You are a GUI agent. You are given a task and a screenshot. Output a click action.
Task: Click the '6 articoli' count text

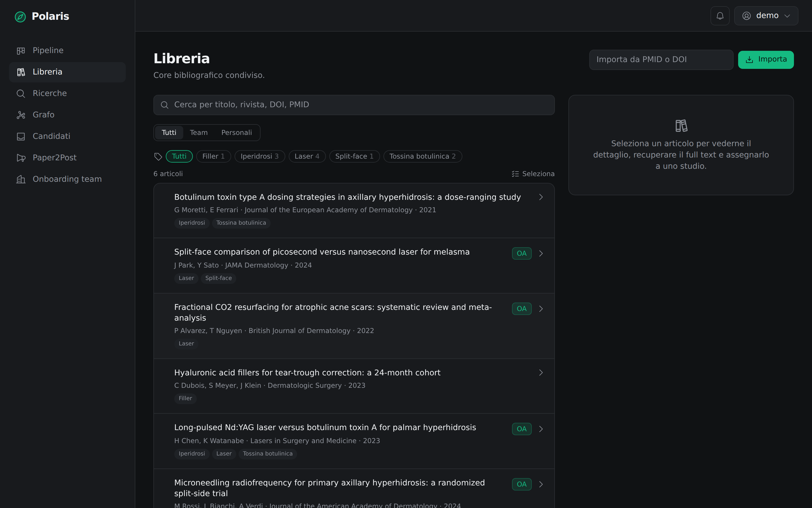click(168, 174)
